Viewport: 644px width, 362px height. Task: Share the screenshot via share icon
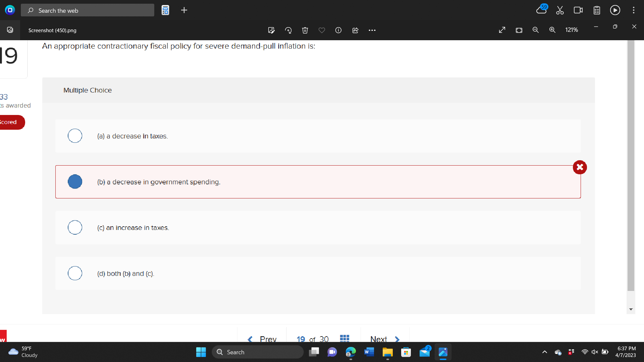[355, 31]
